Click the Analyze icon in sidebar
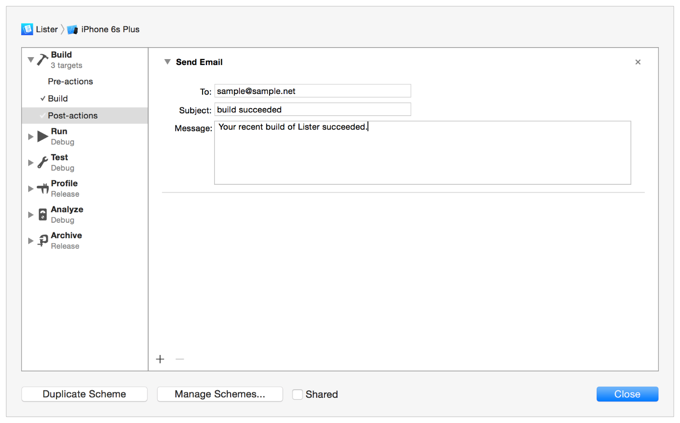This screenshot has height=423, width=680. point(42,214)
